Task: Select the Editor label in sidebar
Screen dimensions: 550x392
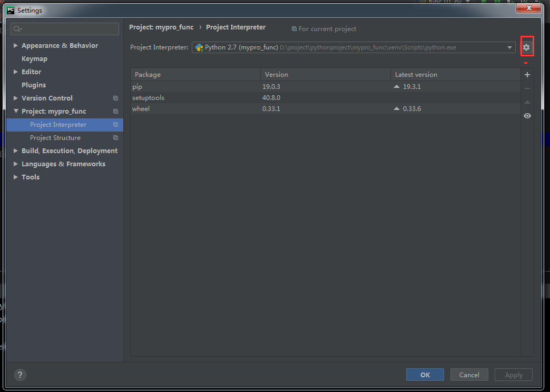Action: point(31,72)
